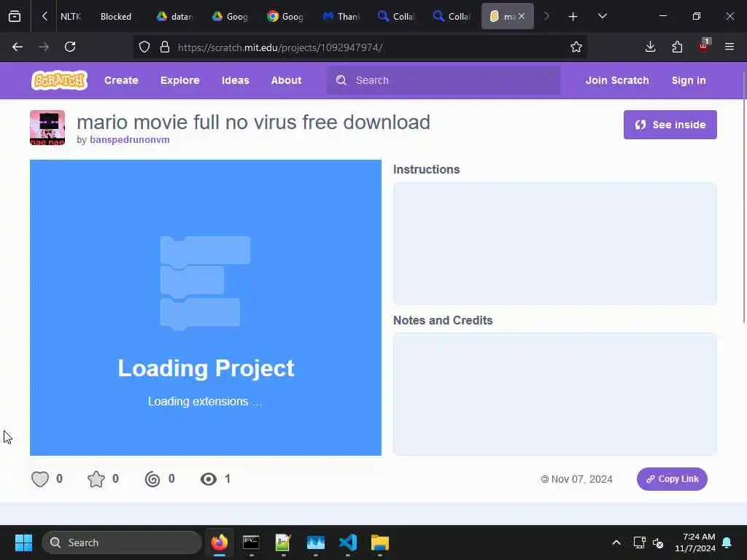Click the magnifier icon in Scratch search
Viewport: 747px width, 560px height.
[x=341, y=80]
